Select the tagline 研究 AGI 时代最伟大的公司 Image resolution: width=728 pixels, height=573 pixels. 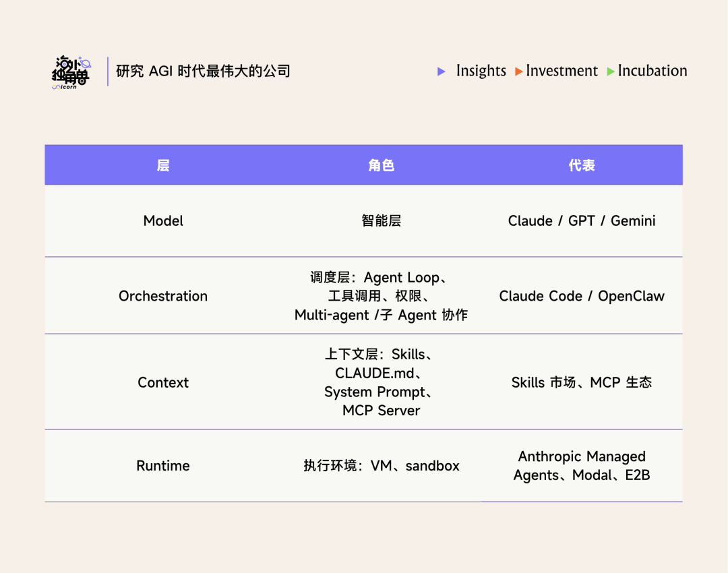(203, 71)
